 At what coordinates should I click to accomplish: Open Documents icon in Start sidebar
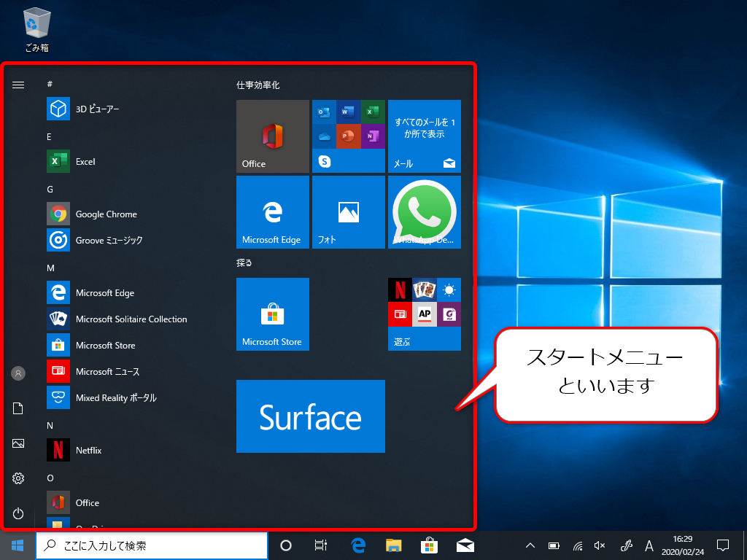(x=18, y=408)
